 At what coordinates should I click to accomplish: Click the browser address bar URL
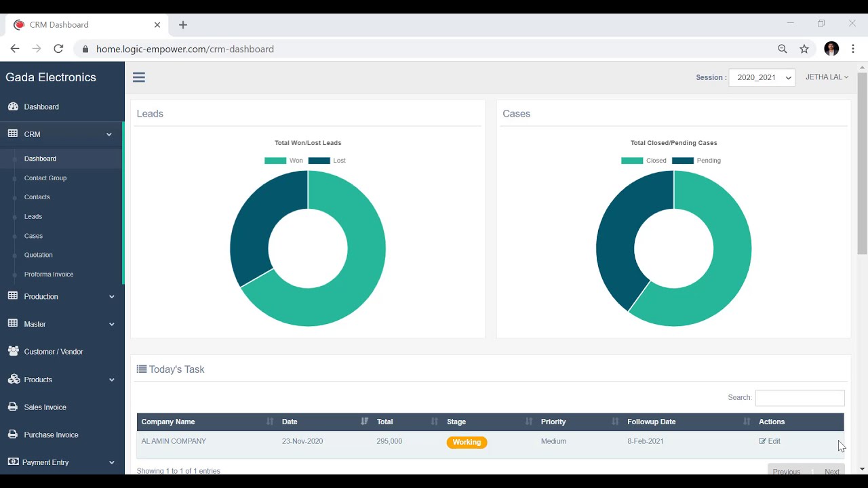[x=185, y=49]
